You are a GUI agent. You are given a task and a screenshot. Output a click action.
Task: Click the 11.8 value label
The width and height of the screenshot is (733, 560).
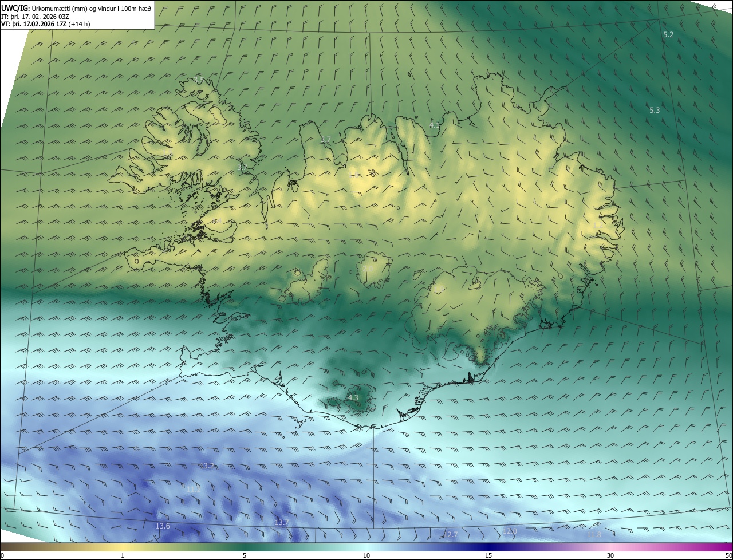tap(594, 534)
